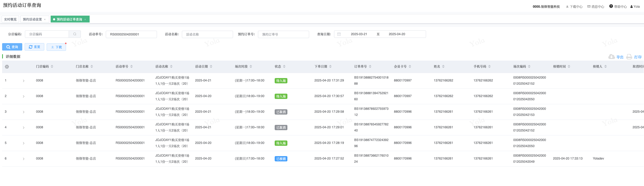
Task: Click the blue 查询 search button
Action: click(x=12, y=47)
